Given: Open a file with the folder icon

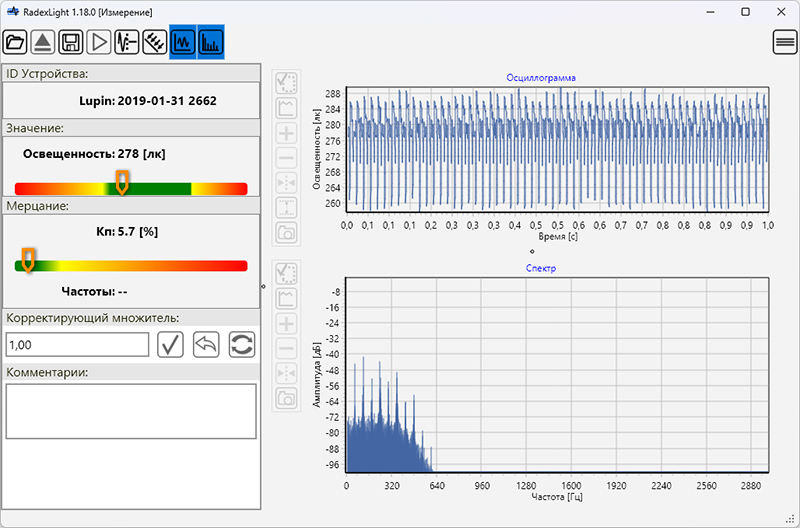Looking at the screenshot, I should (15, 42).
